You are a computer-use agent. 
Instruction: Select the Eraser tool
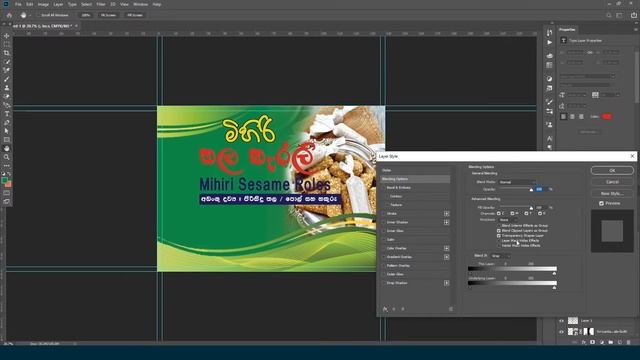7,96
